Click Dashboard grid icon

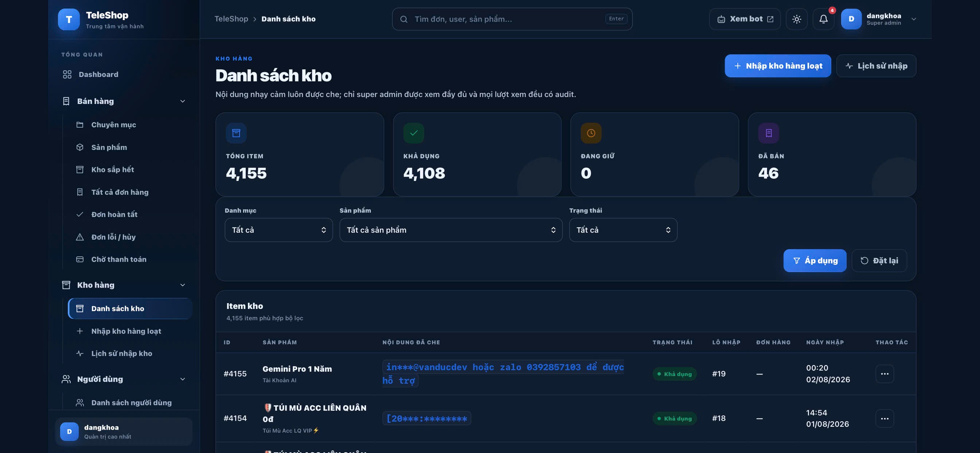pyautogui.click(x=67, y=74)
